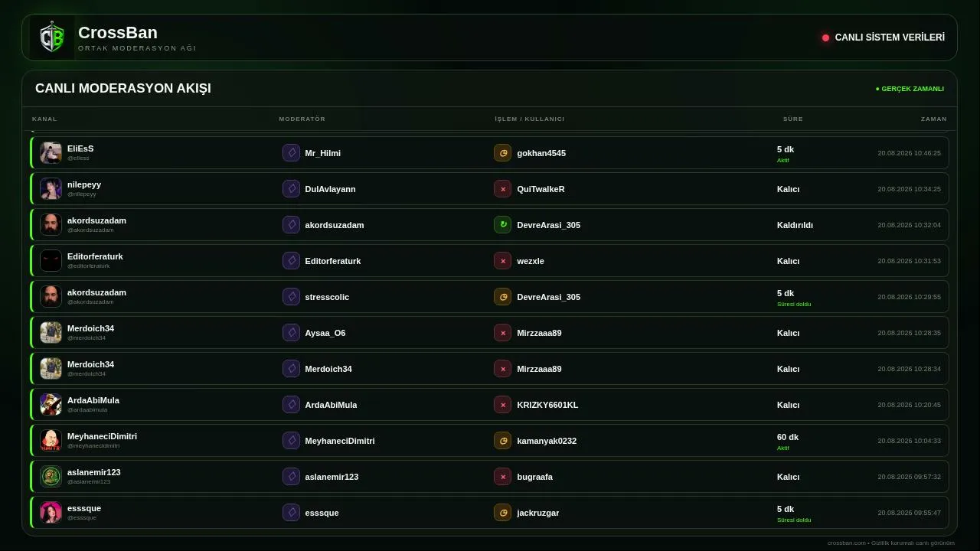Open EliEsS channel avatar
The image size is (980, 551).
click(x=51, y=153)
